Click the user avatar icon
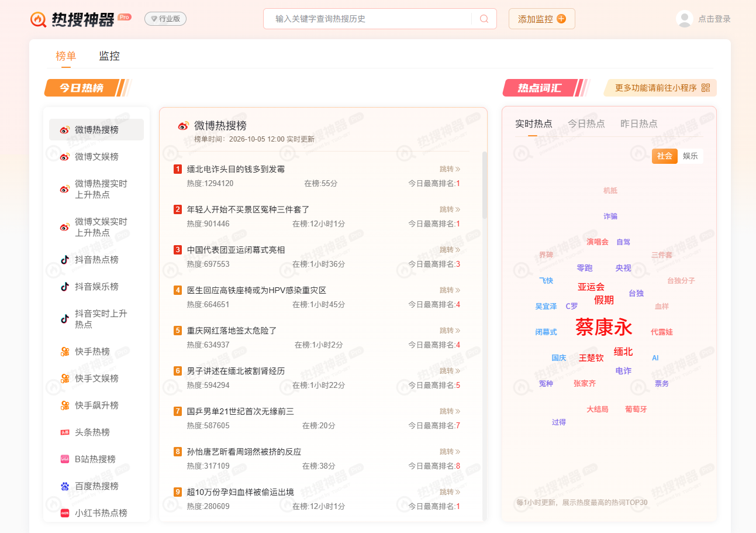The width and height of the screenshot is (756, 533). 685,19
